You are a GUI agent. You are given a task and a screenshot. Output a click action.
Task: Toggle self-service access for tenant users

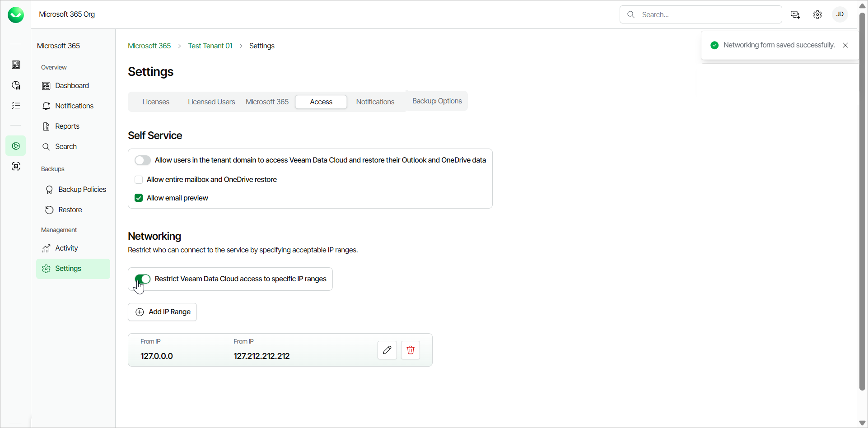click(143, 160)
